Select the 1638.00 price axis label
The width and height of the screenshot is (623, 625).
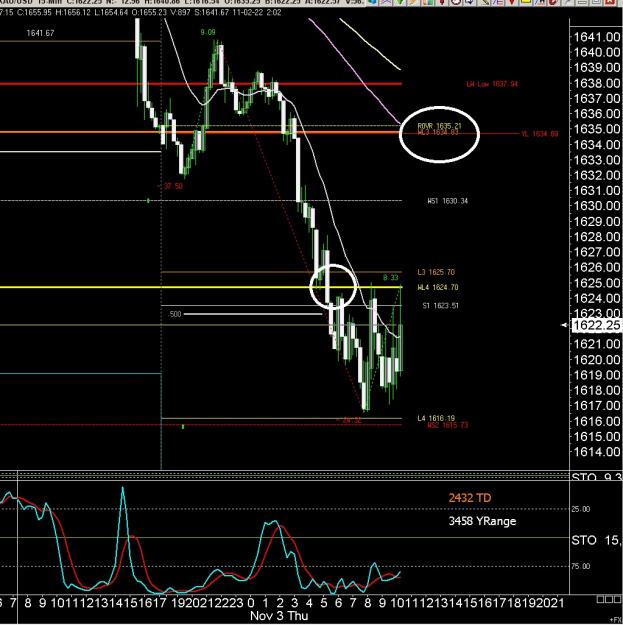[x=596, y=83]
